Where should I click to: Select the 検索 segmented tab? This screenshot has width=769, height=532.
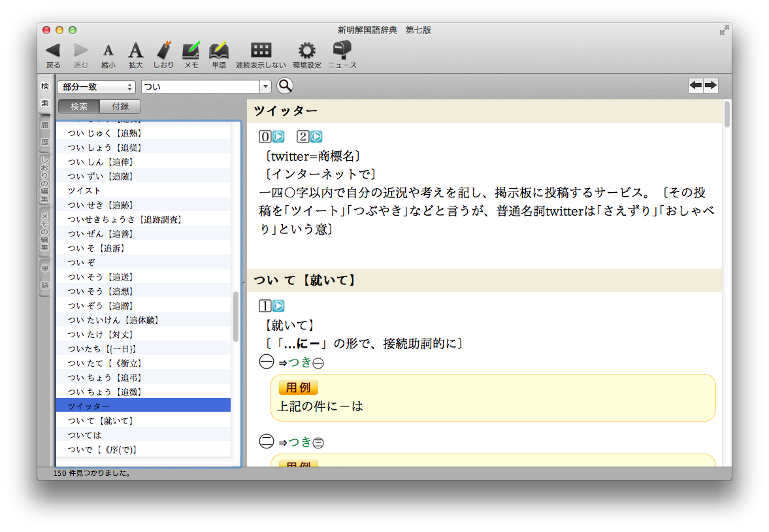79,107
